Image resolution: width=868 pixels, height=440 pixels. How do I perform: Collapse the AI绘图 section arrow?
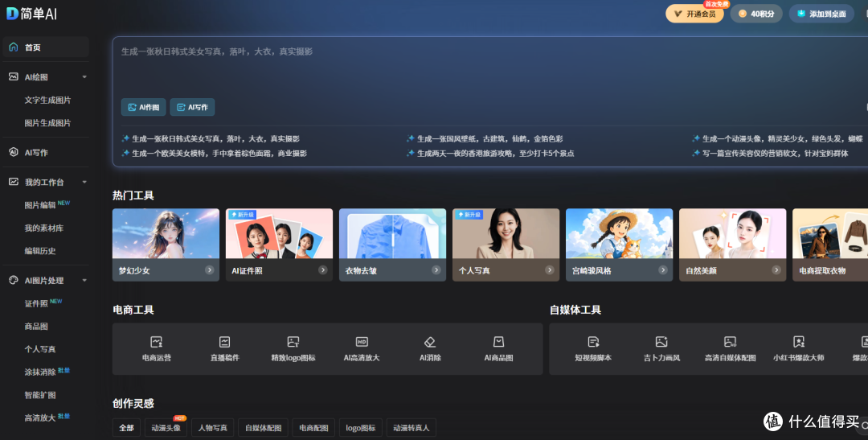(x=84, y=77)
